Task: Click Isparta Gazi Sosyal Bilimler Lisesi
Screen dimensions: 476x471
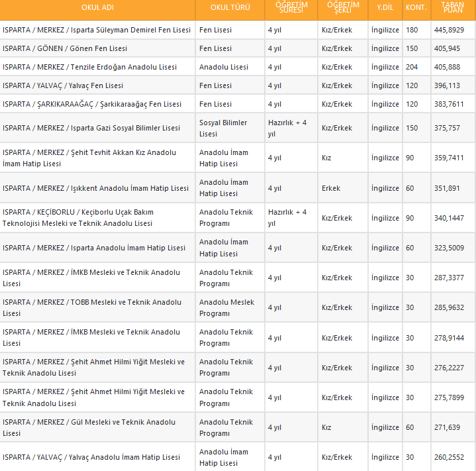Action: pyautogui.click(x=91, y=128)
